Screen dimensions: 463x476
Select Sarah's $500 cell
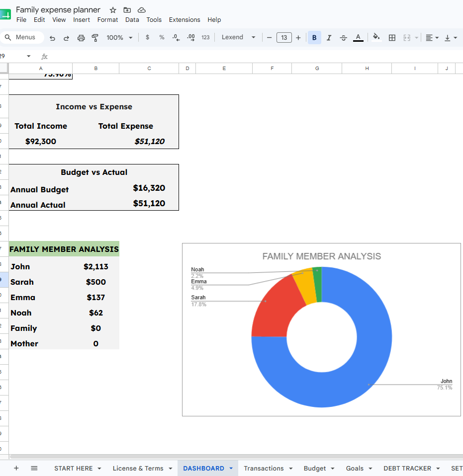[x=95, y=282]
